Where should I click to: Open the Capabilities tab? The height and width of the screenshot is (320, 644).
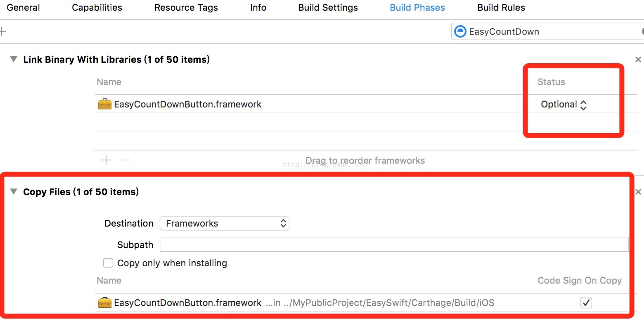tap(97, 7)
